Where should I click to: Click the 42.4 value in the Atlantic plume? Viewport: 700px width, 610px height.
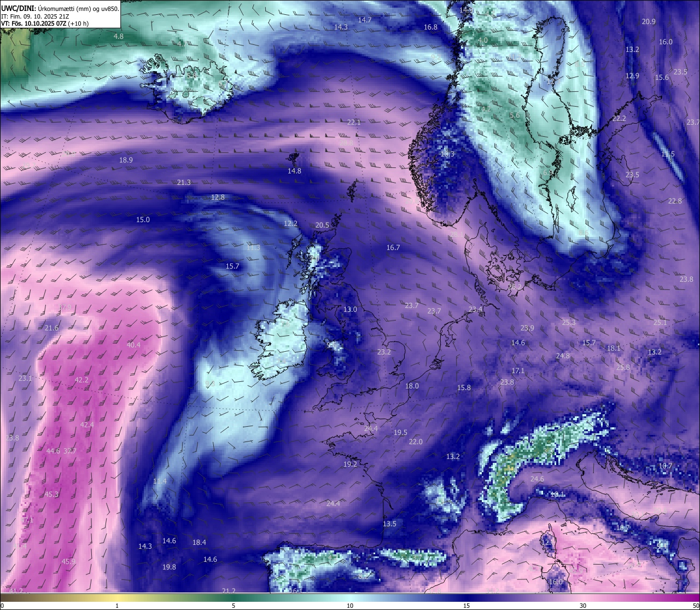click(x=87, y=425)
